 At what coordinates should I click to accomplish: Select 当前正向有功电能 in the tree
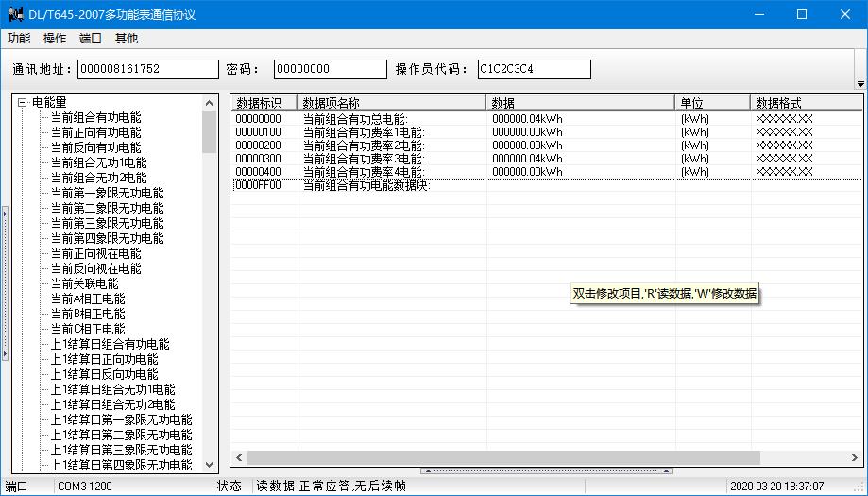(95, 132)
